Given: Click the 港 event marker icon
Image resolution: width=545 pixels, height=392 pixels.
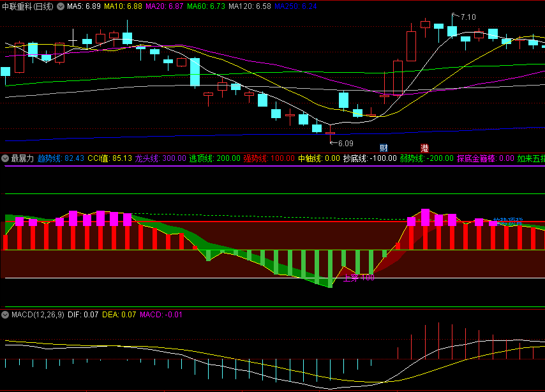Looking at the screenshot, I should pyautogui.click(x=424, y=148).
